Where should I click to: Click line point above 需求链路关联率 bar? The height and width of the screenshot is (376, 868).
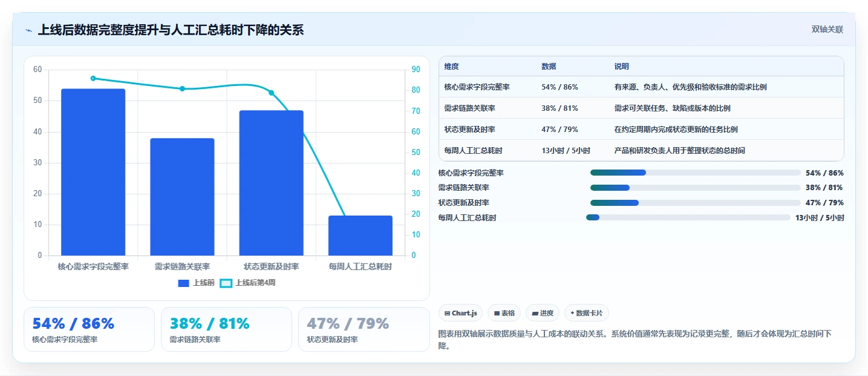(182, 88)
